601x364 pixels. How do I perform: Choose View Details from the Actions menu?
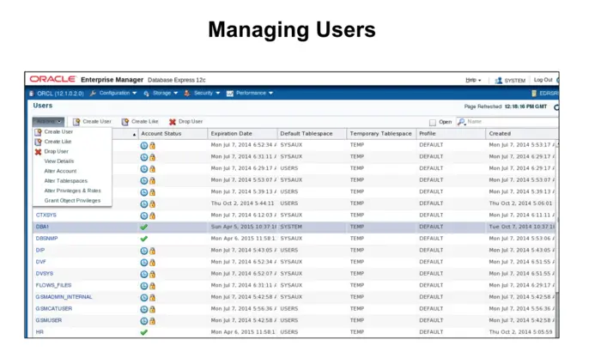pyautogui.click(x=59, y=161)
